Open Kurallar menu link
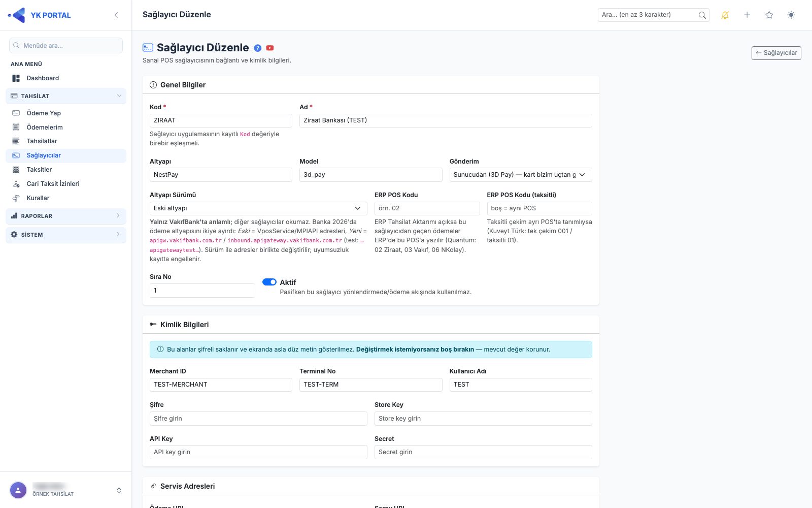The height and width of the screenshot is (508, 812). click(66, 198)
